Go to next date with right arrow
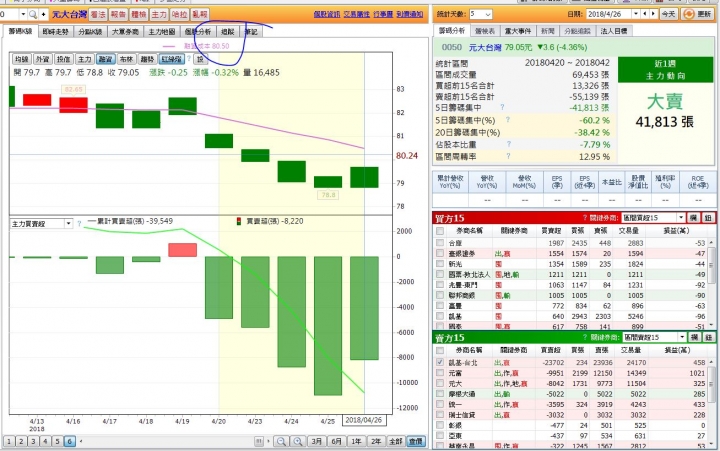 coord(653,14)
